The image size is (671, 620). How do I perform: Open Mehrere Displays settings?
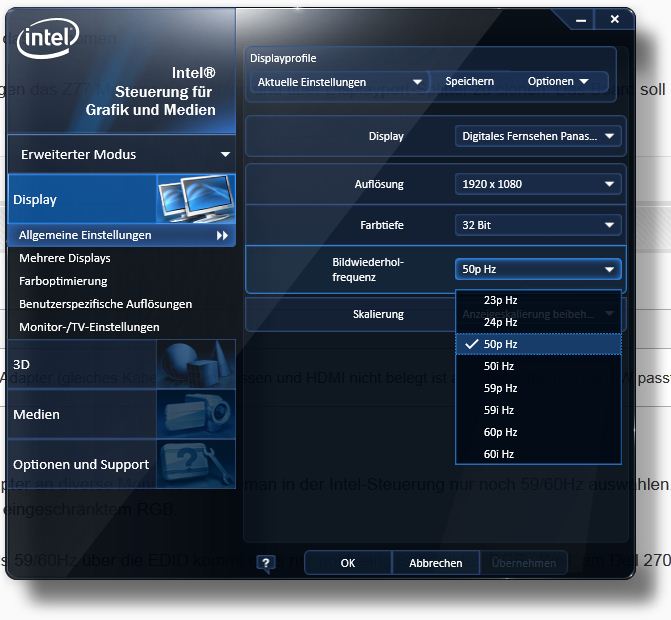tap(65, 258)
